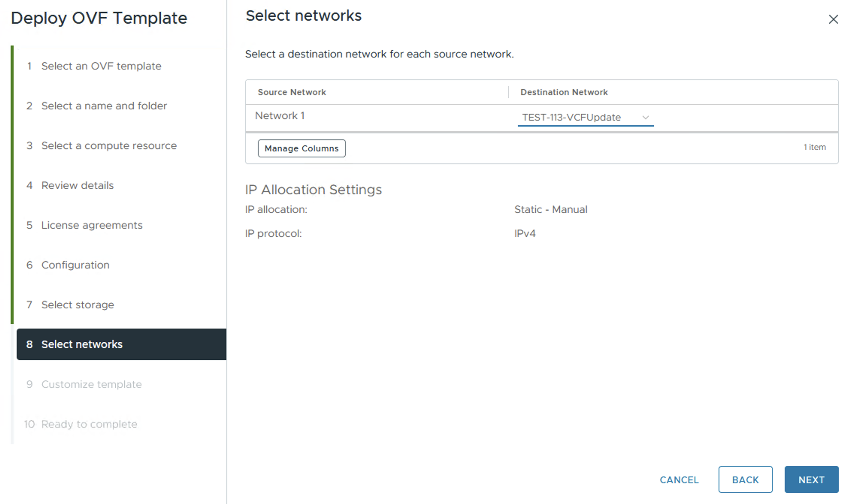This screenshot has height=504, width=848.
Task: Close the Deploy OVF Template dialog
Action: click(x=833, y=19)
